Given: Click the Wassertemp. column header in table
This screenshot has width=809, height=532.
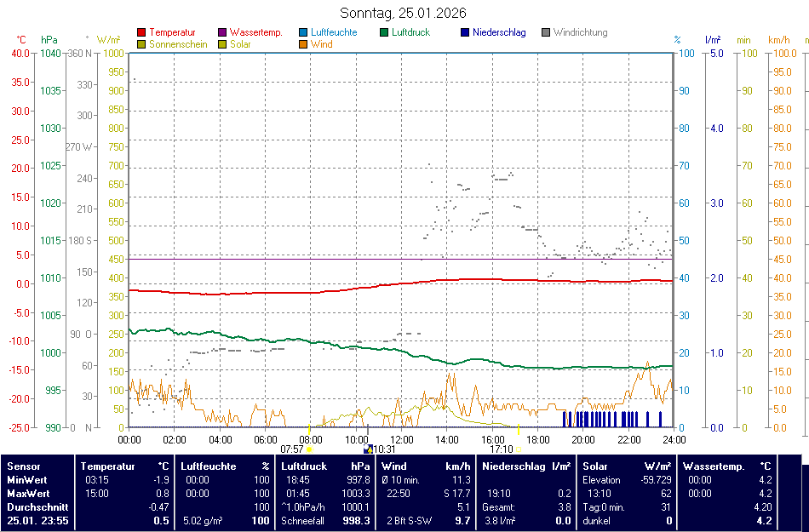Looking at the screenshot, I should pyautogui.click(x=714, y=466).
